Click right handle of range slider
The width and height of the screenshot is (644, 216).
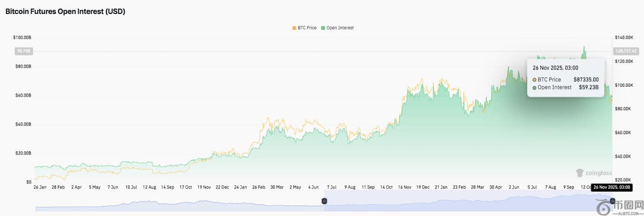coord(612,201)
